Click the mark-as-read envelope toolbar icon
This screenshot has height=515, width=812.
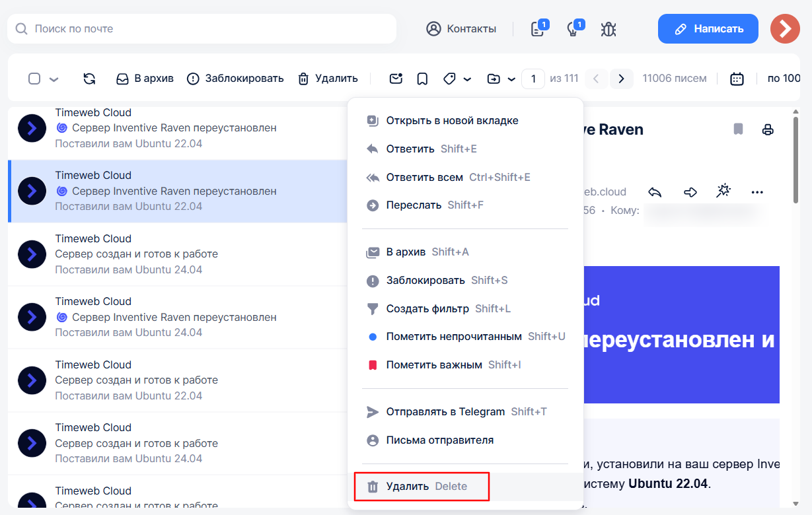[x=396, y=79]
